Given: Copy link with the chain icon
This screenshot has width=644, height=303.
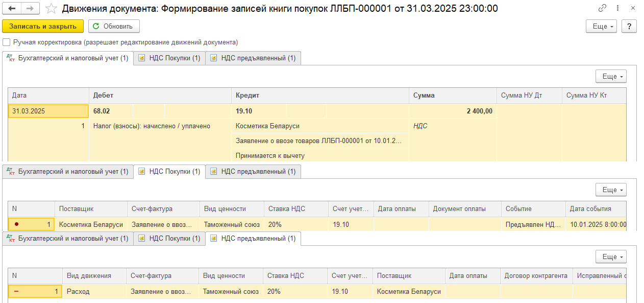Looking at the screenshot, I should pos(603,8).
